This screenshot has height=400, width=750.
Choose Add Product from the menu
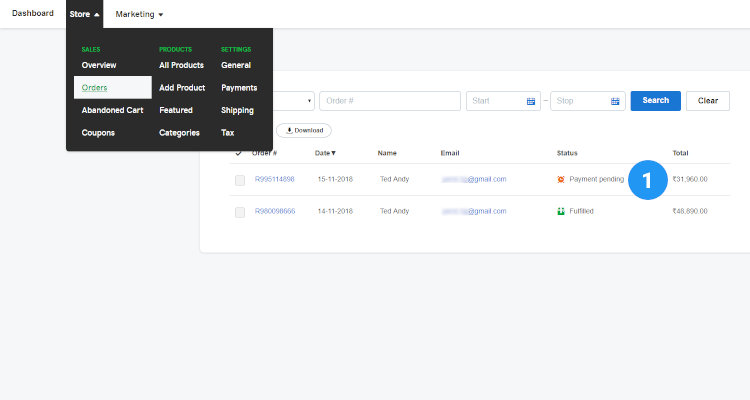[182, 88]
